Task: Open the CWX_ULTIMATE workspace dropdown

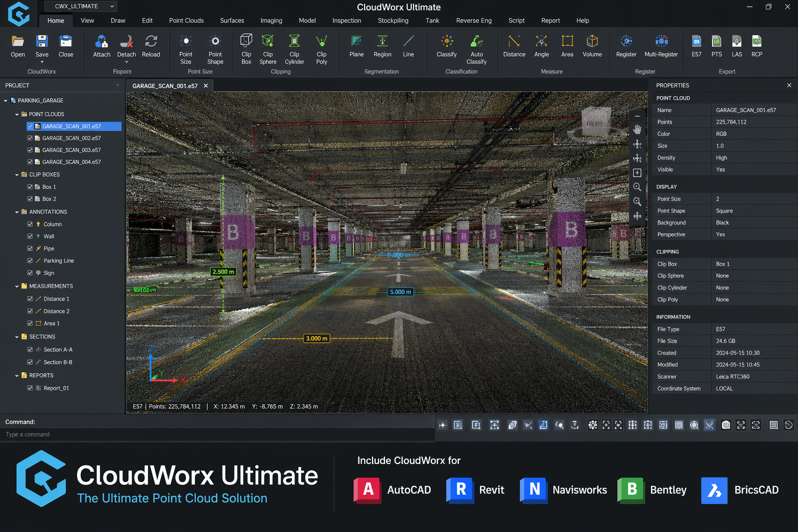Action: pos(81,6)
